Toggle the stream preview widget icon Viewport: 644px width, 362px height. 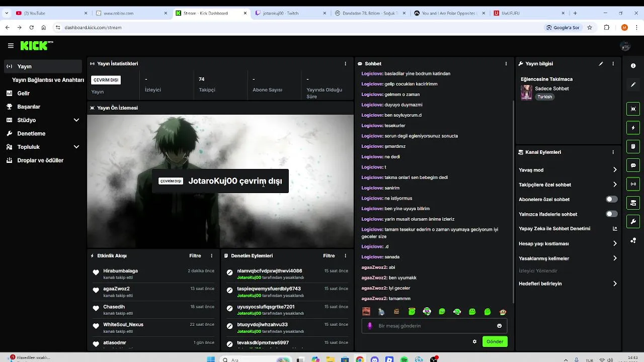(x=633, y=109)
